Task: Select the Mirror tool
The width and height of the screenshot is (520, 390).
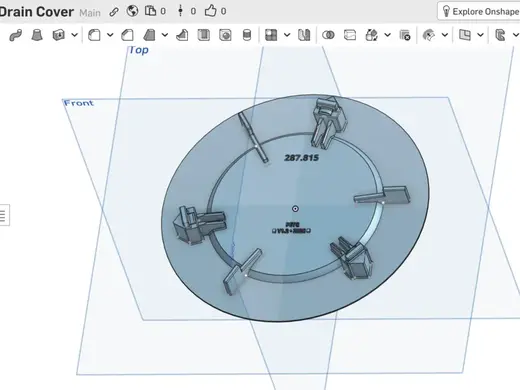Action: pyautogui.click(x=304, y=35)
